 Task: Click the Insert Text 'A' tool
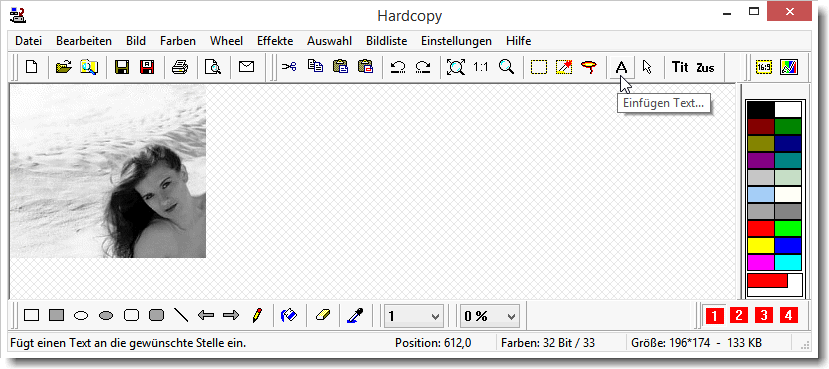(x=622, y=67)
